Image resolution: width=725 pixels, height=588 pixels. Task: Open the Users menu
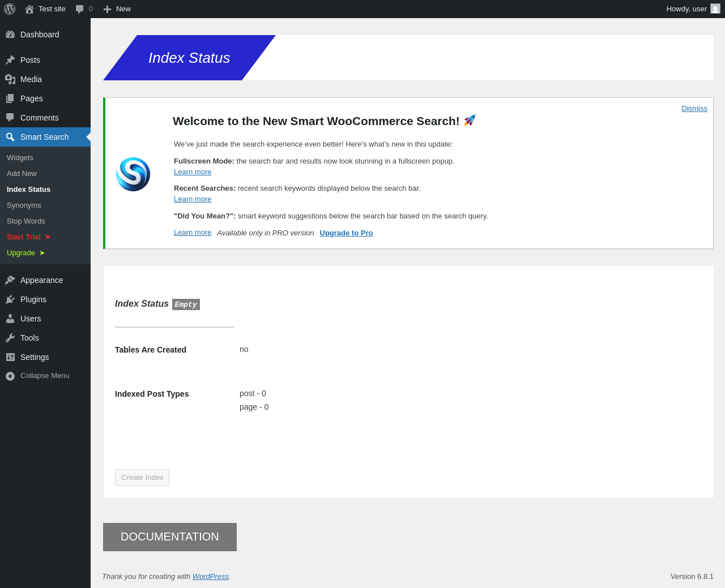tap(45, 319)
